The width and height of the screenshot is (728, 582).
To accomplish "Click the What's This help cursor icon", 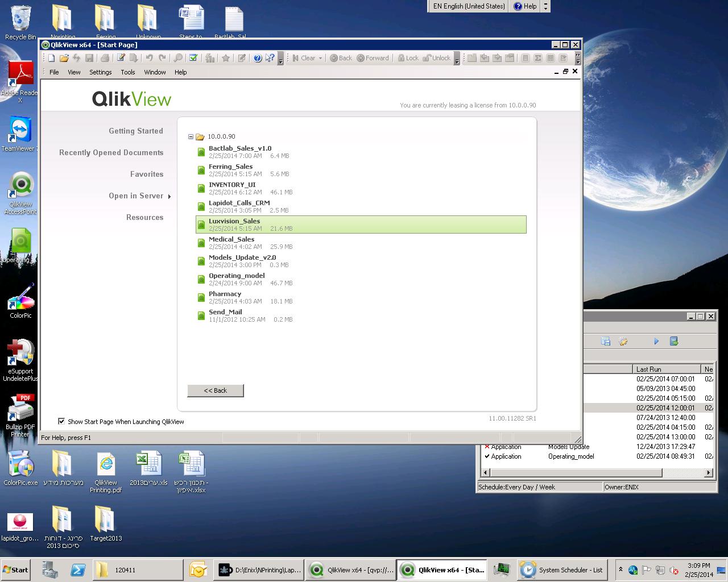I will (x=270, y=58).
